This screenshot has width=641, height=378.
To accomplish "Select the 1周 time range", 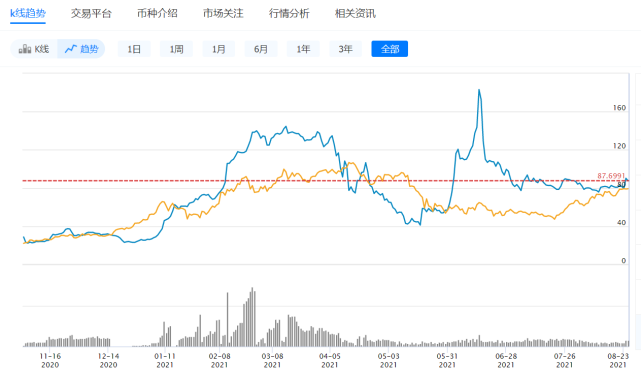I will pyautogui.click(x=176, y=49).
